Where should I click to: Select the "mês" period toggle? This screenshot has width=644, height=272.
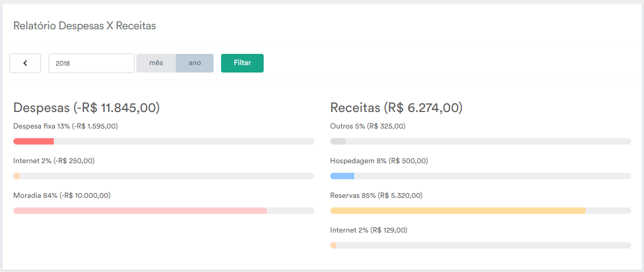click(156, 63)
